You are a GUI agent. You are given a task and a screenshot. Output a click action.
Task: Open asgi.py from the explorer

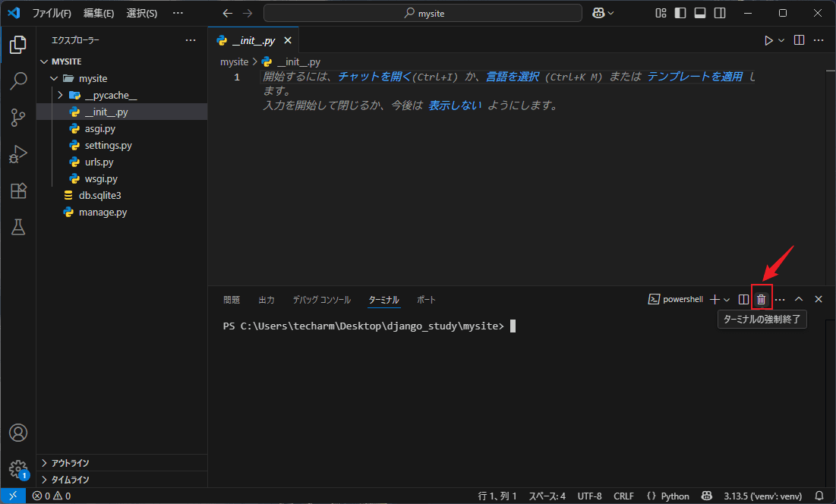[x=121, y=128]
